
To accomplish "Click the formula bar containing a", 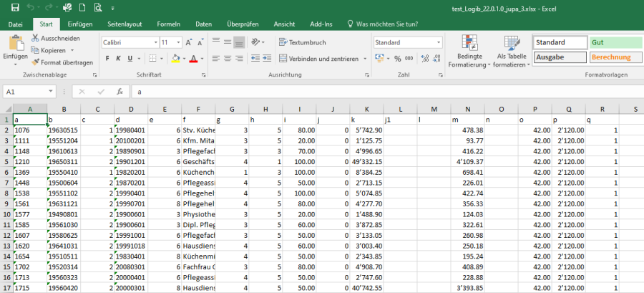I will [388, 92].
